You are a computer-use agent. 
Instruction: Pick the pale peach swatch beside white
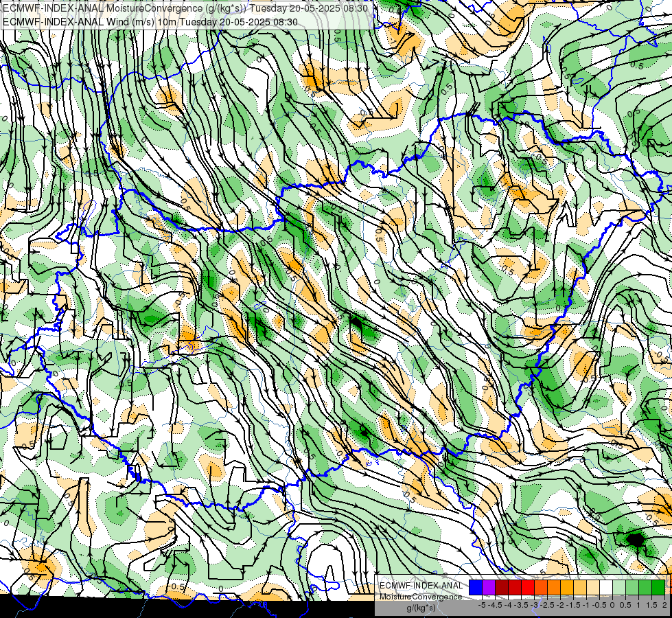(x=593, y=587)
